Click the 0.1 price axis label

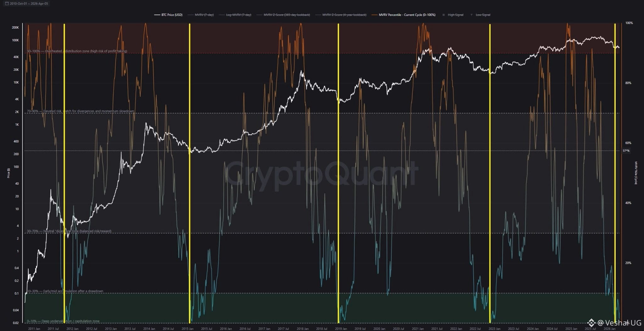[x=17, y=294]
